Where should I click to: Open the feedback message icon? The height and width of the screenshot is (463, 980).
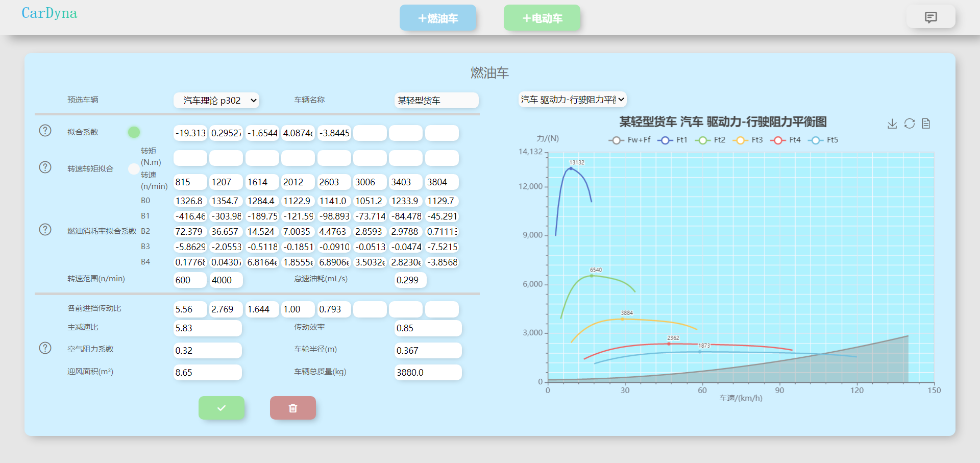pos(930,17)
